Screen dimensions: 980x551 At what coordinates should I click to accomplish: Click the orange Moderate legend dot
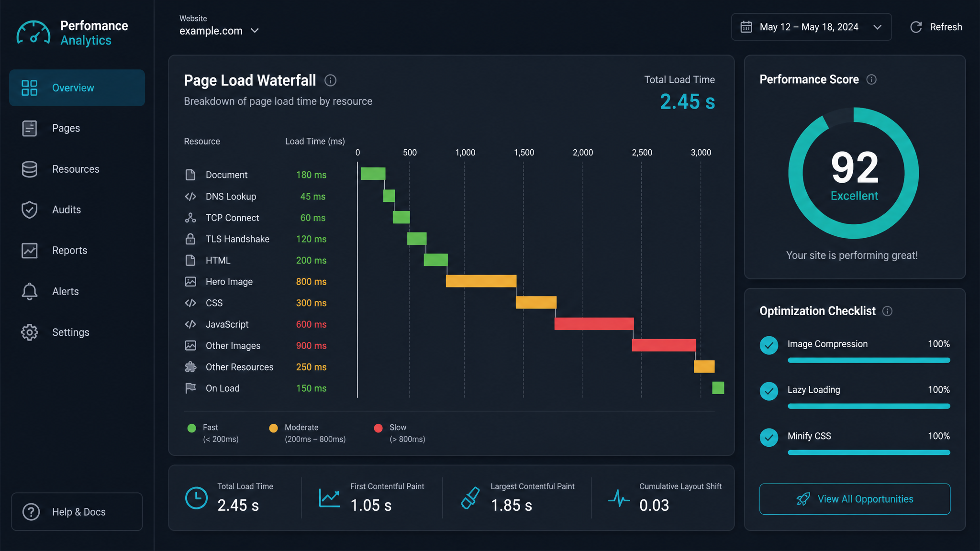point(274,428)
